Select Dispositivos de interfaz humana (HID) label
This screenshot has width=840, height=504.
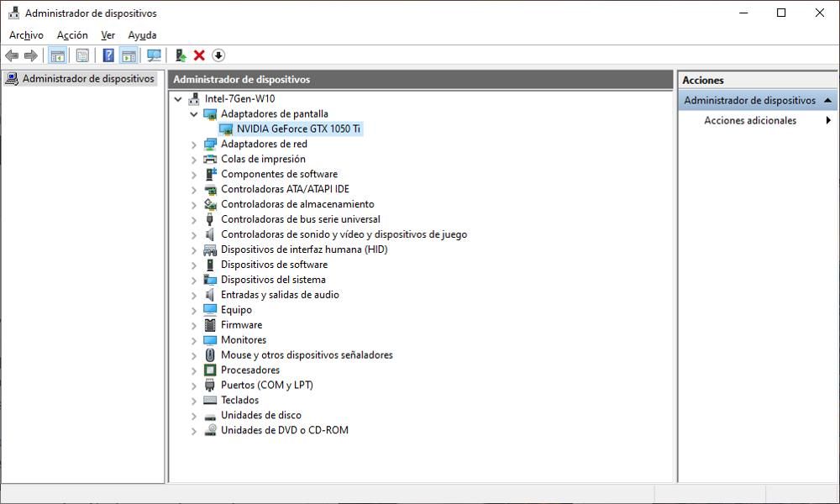(x=304, y=249)
